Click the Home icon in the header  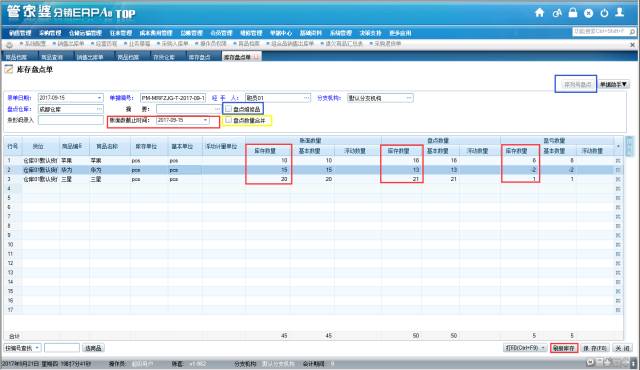(540, 13)
